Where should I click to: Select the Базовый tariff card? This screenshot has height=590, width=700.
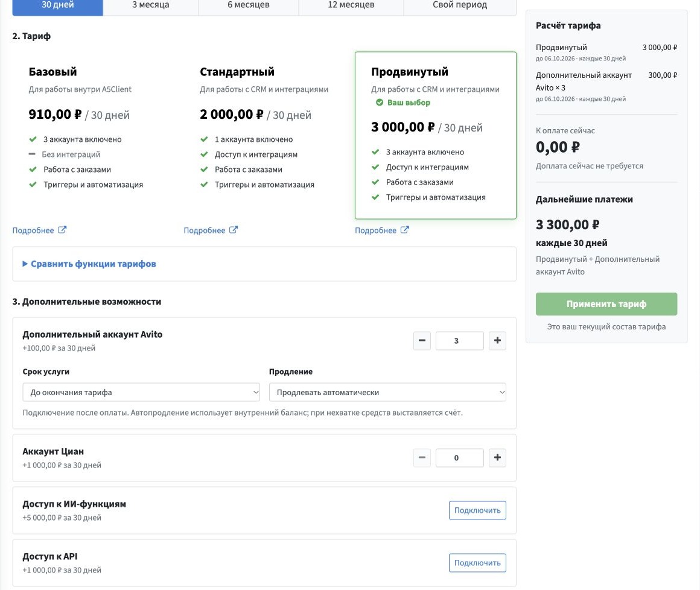(93, 135)
